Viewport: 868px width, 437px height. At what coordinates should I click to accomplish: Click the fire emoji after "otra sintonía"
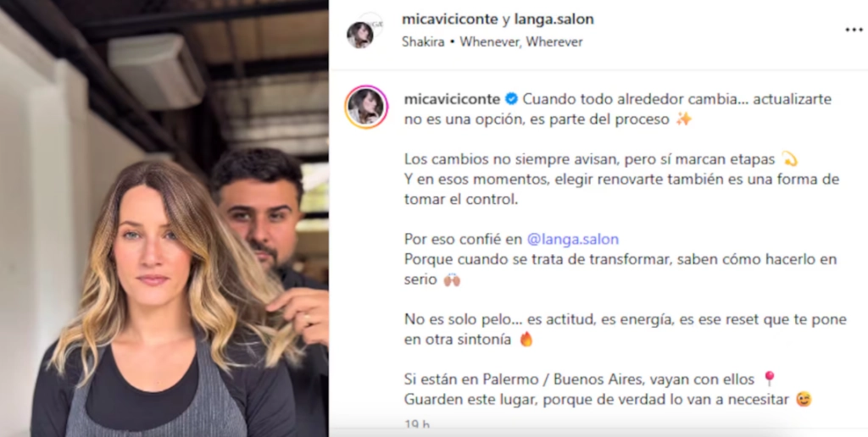526,339
